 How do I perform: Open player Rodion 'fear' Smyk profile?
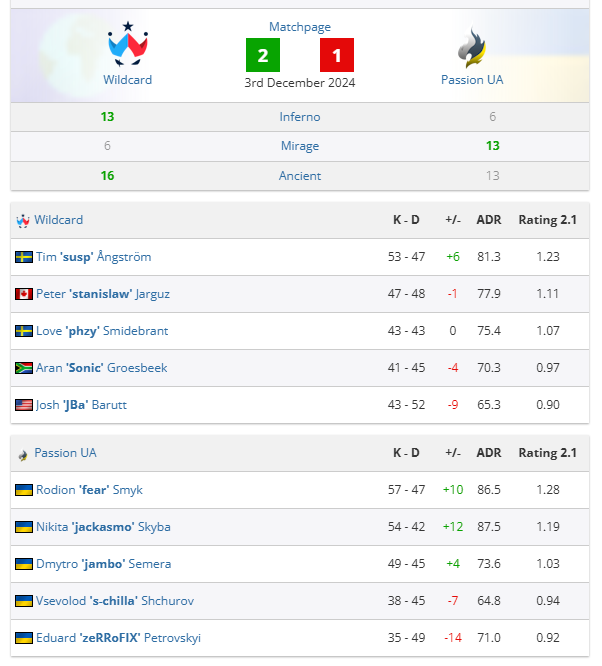(89, 490)
